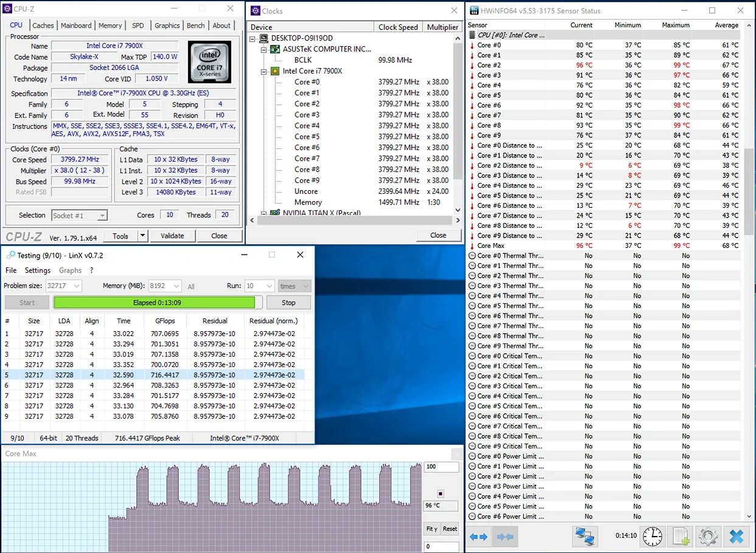Click the LinX elapsed time progress bar
The height and width of the screenshot is (553, 756).
[x=158, y=303]
